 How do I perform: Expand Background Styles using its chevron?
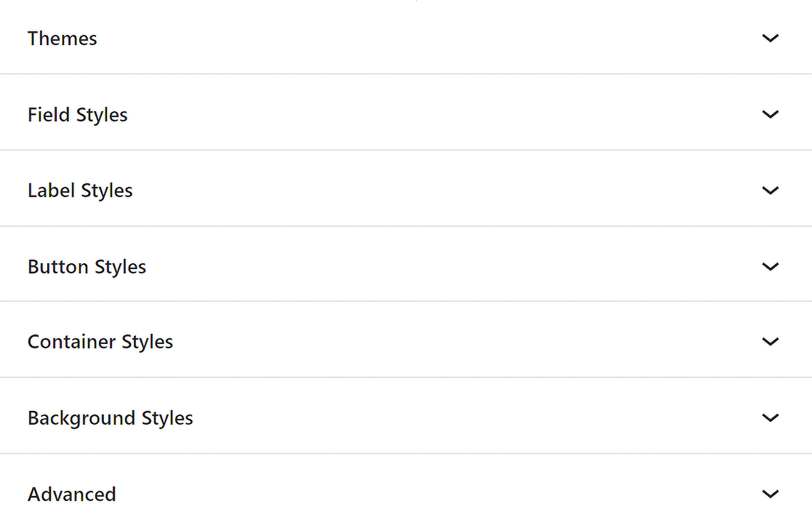[770, 417]
